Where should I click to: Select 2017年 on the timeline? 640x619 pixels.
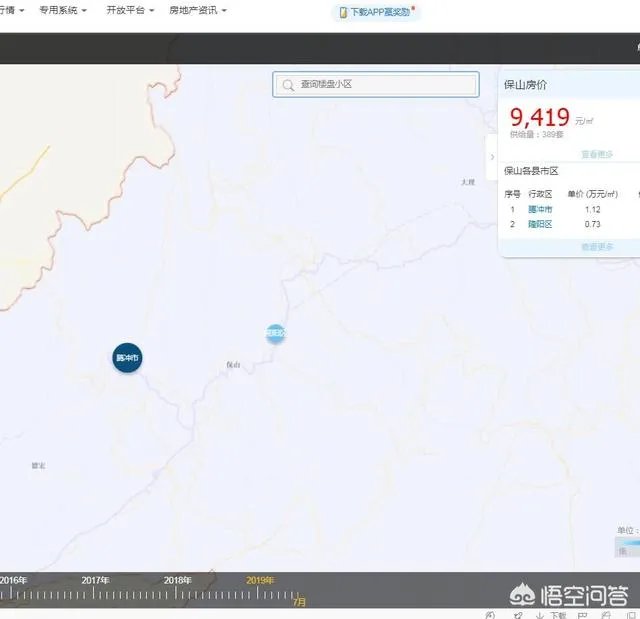[96, 580]
